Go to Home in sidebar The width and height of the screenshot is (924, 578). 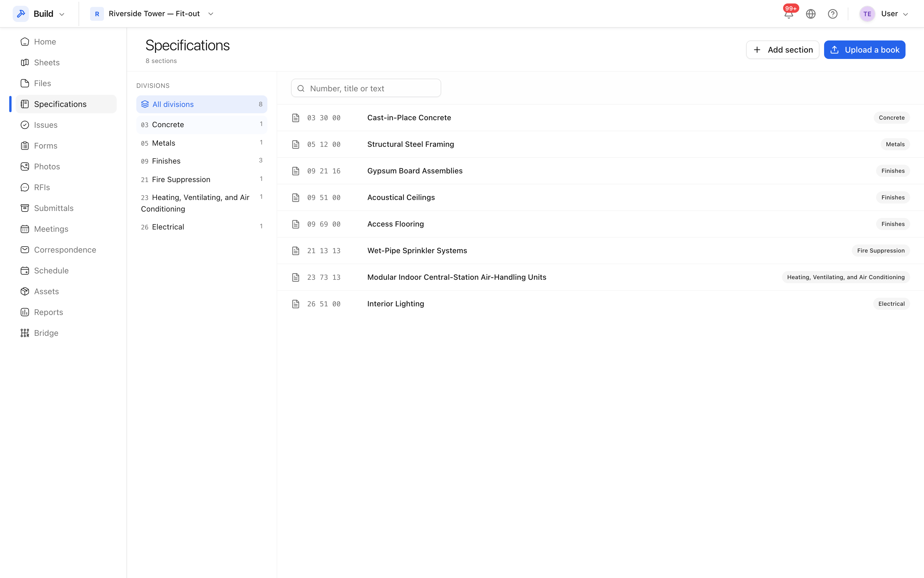(x=66, y=42)
